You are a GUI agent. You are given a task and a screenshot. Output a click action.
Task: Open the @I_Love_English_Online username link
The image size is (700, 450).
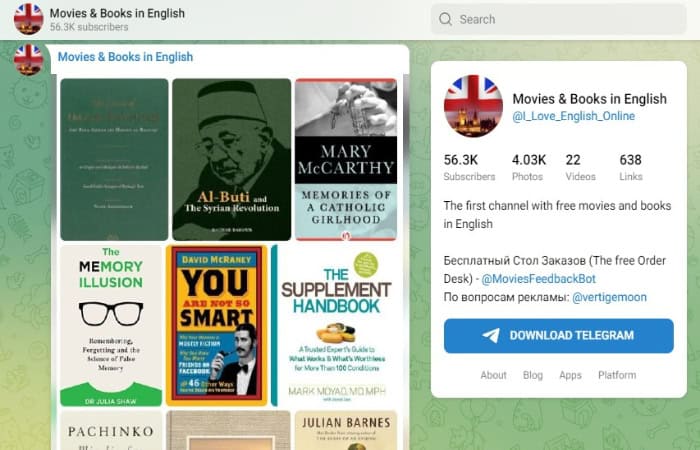click(x=574, y=116)
